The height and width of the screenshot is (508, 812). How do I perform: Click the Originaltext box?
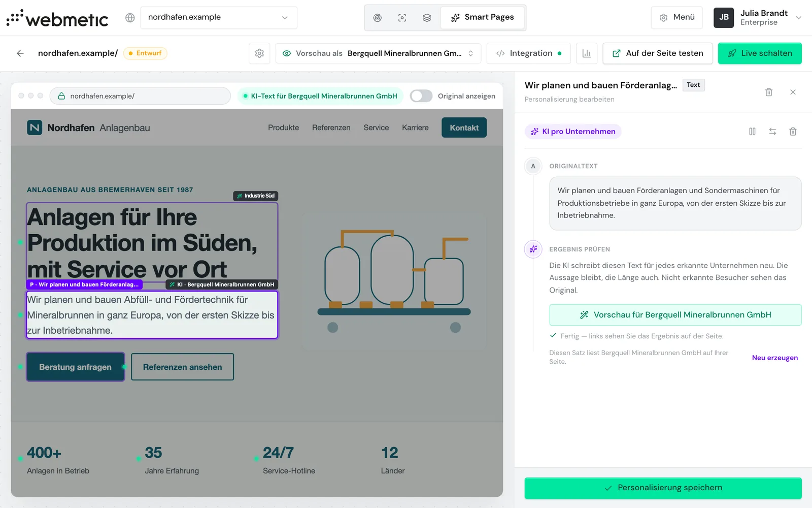pyautogui.click(x=675, y=203)
